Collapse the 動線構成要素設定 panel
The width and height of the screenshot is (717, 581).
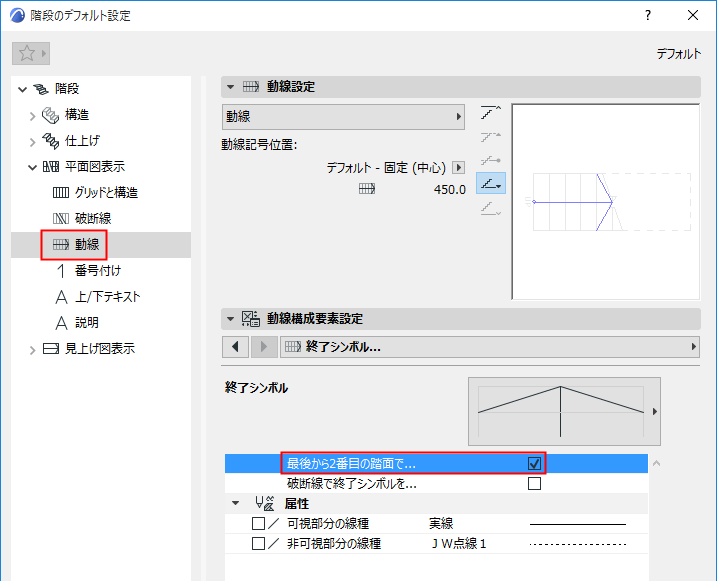pyautogui.click(x=230, y=319)
